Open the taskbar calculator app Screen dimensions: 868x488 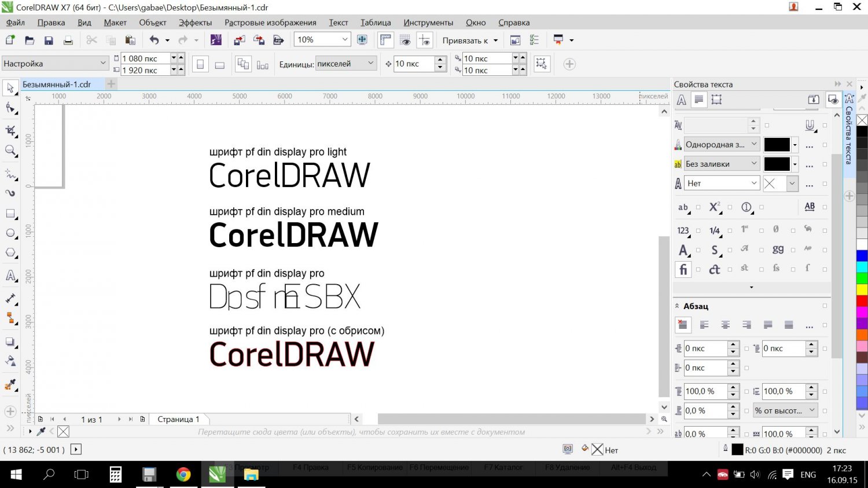(x=116, y=475)
